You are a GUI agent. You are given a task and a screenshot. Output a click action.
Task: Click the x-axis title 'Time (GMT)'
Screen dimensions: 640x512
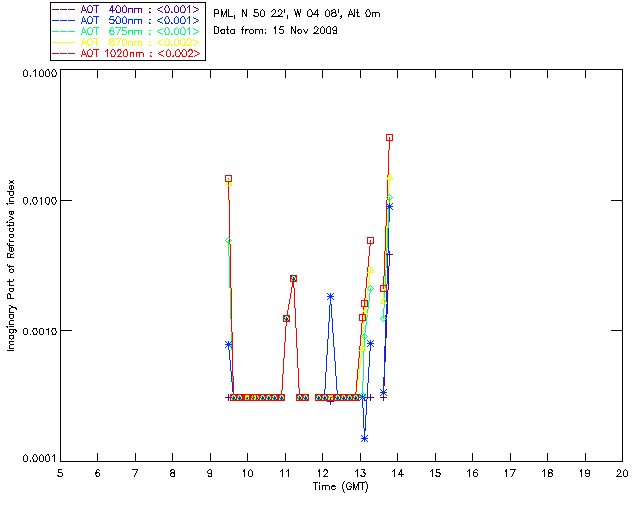(340, 487)
